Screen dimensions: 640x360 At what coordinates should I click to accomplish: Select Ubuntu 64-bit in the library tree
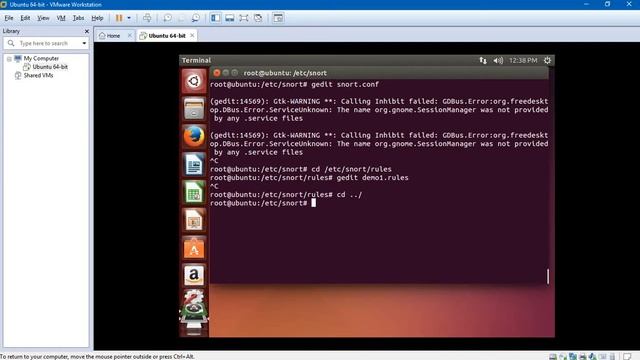[x=50, y=67]
